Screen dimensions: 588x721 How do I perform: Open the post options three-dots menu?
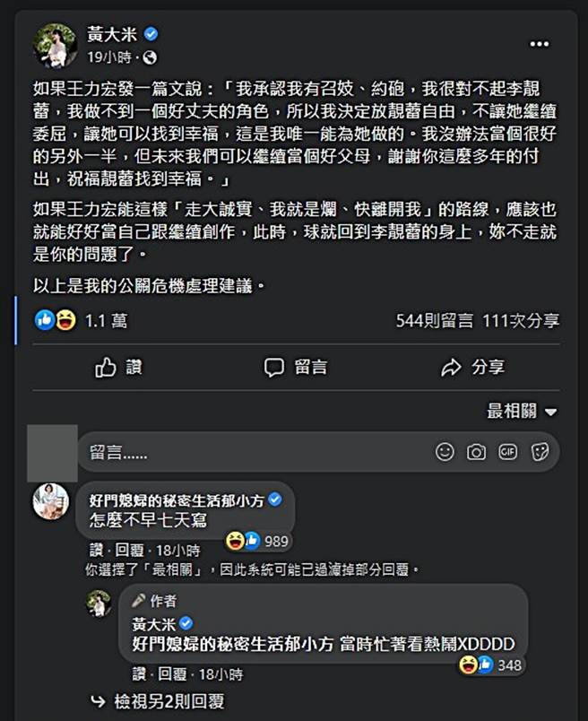tap(540, 44)
